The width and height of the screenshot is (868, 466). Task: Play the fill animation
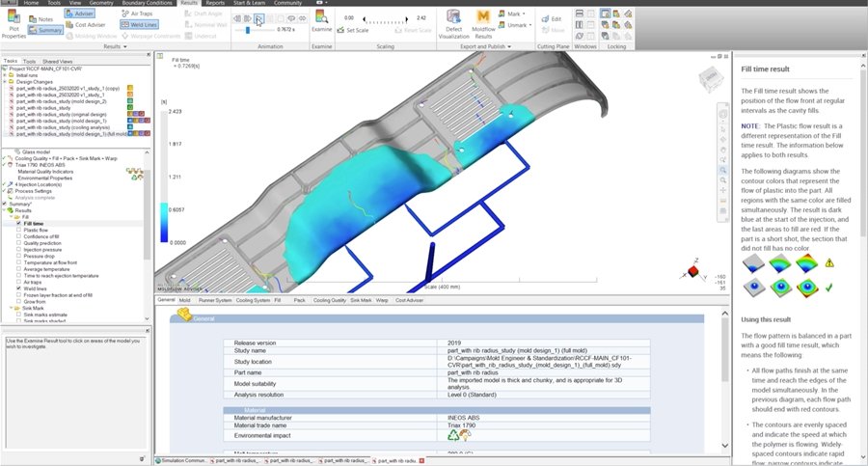tap(258, 18)
